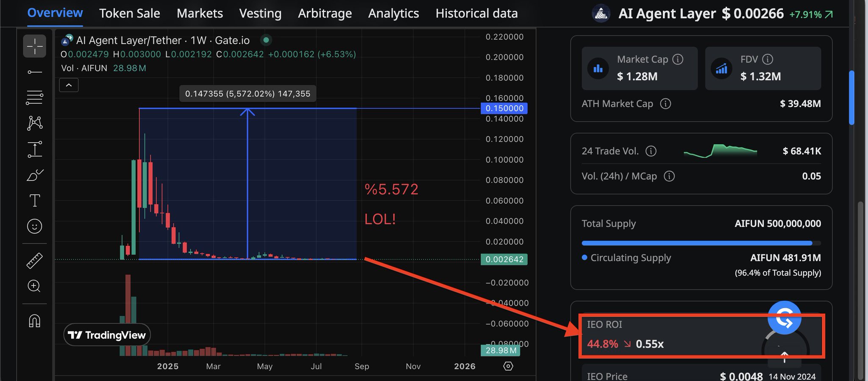The height and width of the screenshot is (381, 868).
Task: Click the TradingView logo link
Action: point(107,335)
